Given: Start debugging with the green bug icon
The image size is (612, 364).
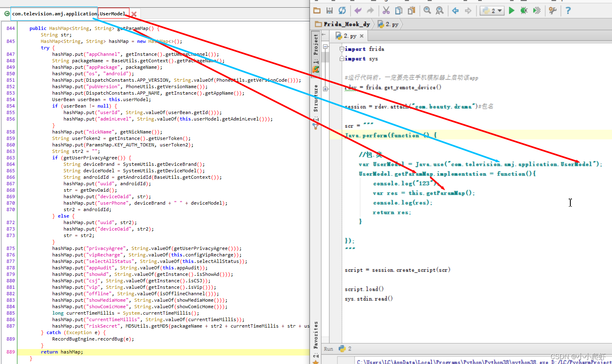Looking at the screenshot, I should click(524, 11).
